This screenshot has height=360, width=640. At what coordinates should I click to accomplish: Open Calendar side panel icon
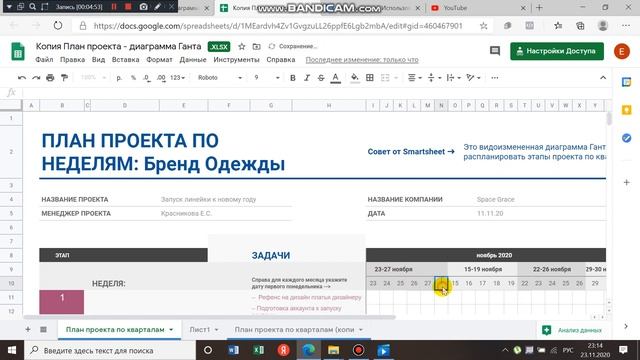pos(627,82)
